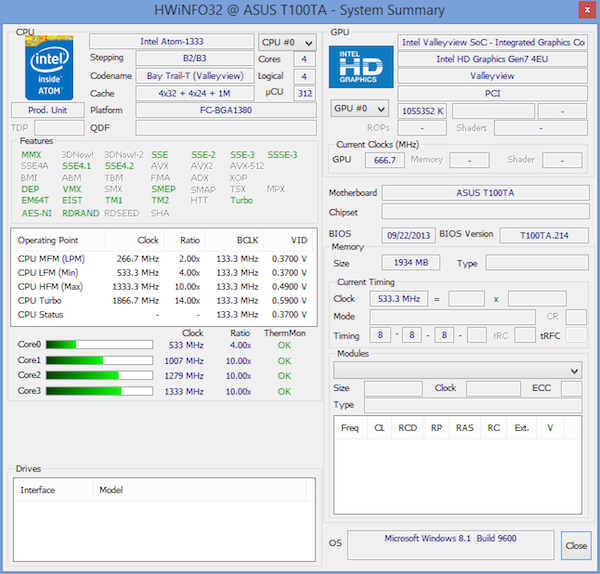Click the VMX feature label
This screenshot has width=600, height=574.
point(72,189)
